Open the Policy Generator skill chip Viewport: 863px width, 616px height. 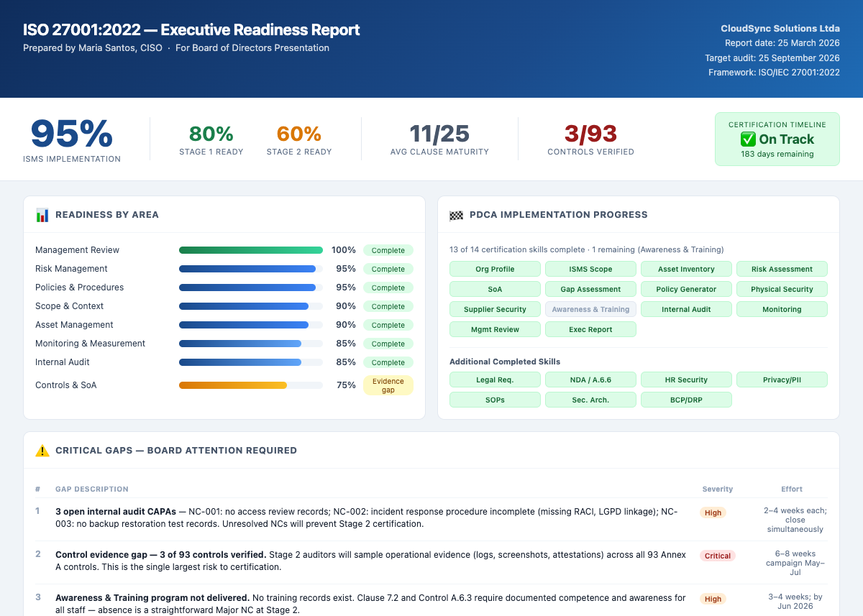pyautogui.click(x=686, y=289)
